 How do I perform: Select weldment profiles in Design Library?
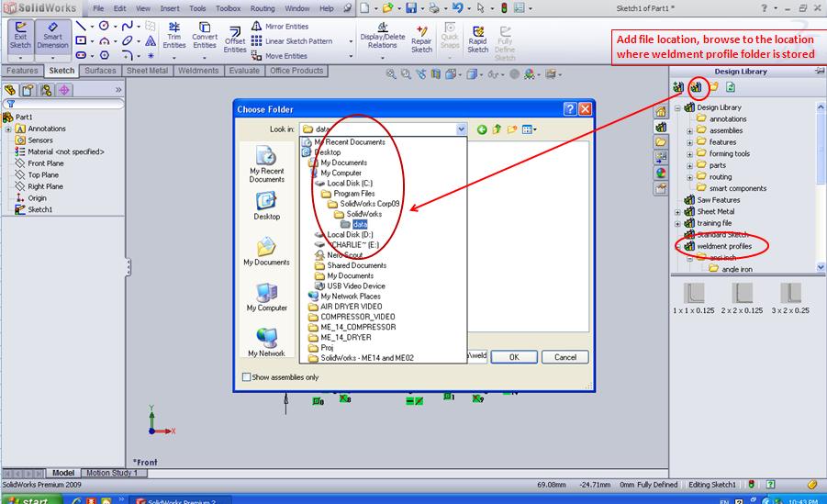pyautogui.click(x=724, y=246)
